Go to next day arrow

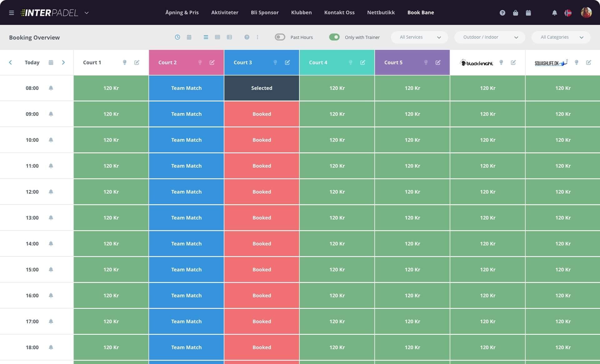[63, 62]
